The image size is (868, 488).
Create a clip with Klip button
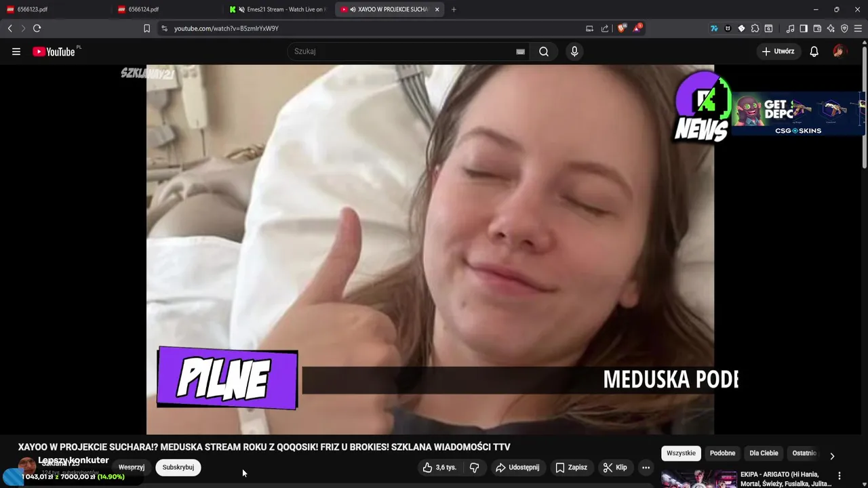coord(615,468)
